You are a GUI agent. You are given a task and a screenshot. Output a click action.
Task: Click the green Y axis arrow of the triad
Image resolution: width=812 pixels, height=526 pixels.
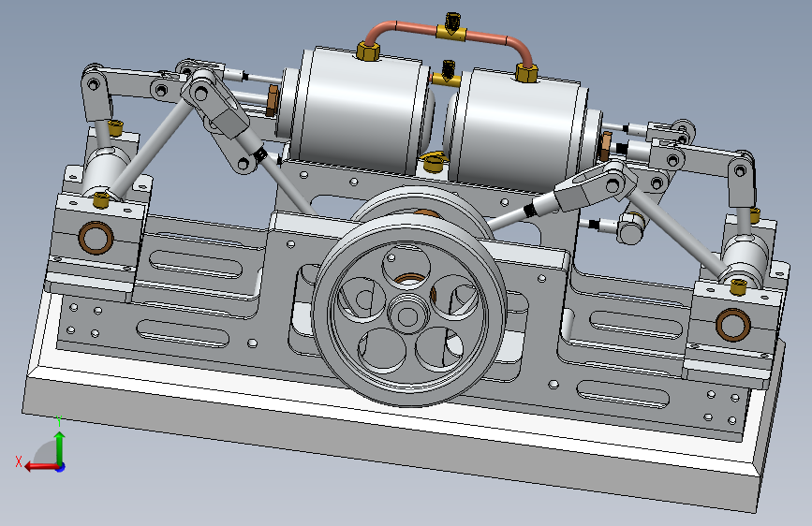point(60,447)
